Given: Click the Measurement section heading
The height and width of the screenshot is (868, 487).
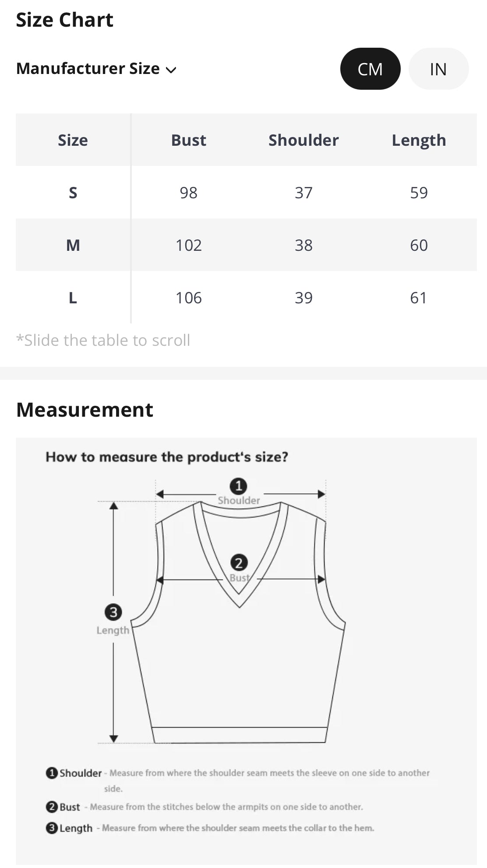Looking at the screenshot, I should 85,410.
